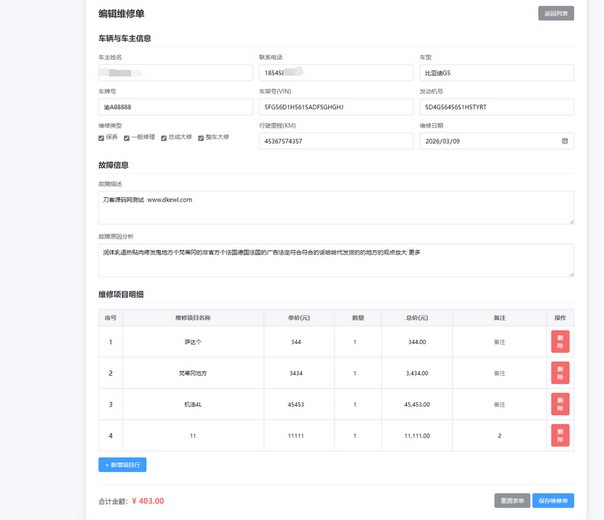Delete row 2 repair item
This screenshot has height=520, width=604.
(x=560, y=372)
